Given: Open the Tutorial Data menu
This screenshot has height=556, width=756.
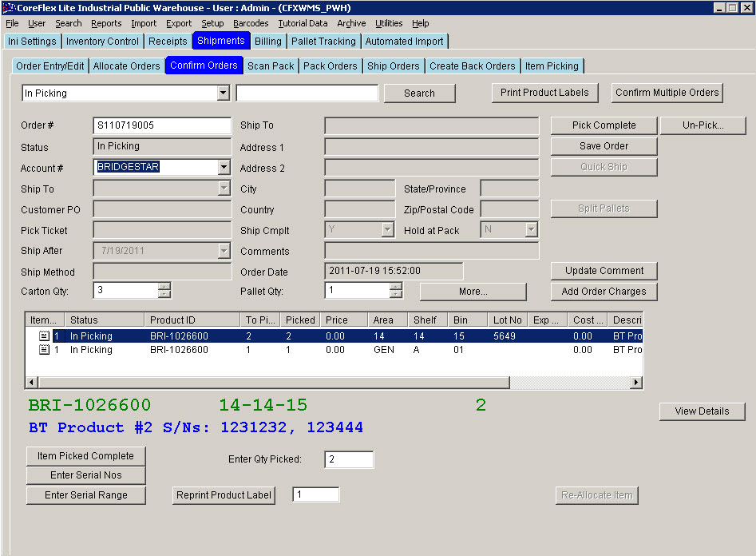Looking at the screenshot, I should pos(303,23).
